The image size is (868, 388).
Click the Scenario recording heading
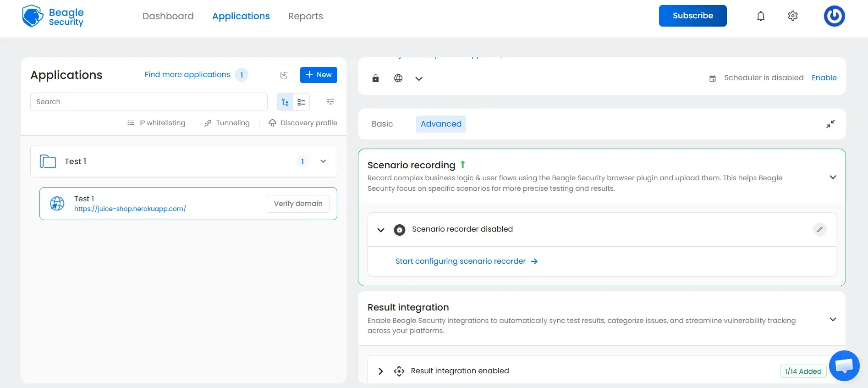(x=411, y=165)
